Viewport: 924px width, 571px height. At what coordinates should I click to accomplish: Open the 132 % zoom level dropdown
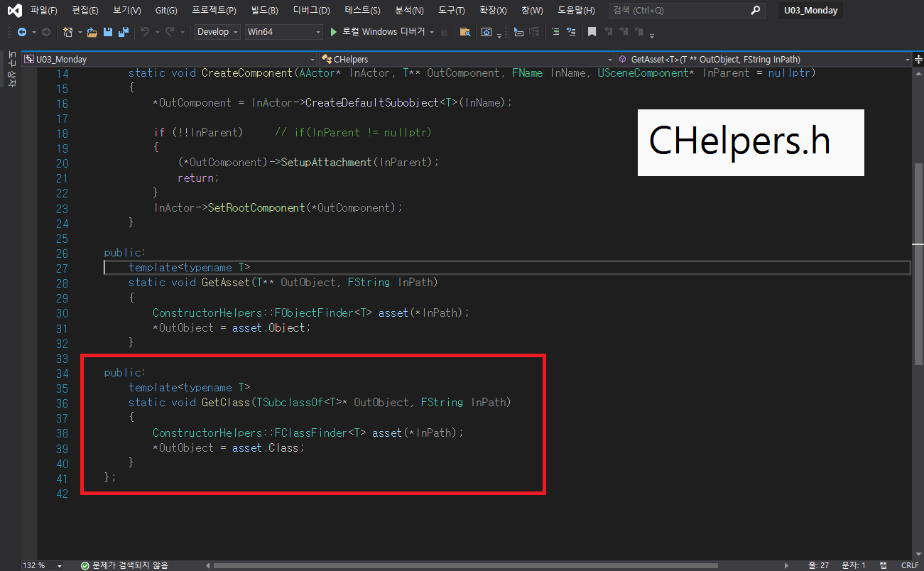tap(43, 565)
